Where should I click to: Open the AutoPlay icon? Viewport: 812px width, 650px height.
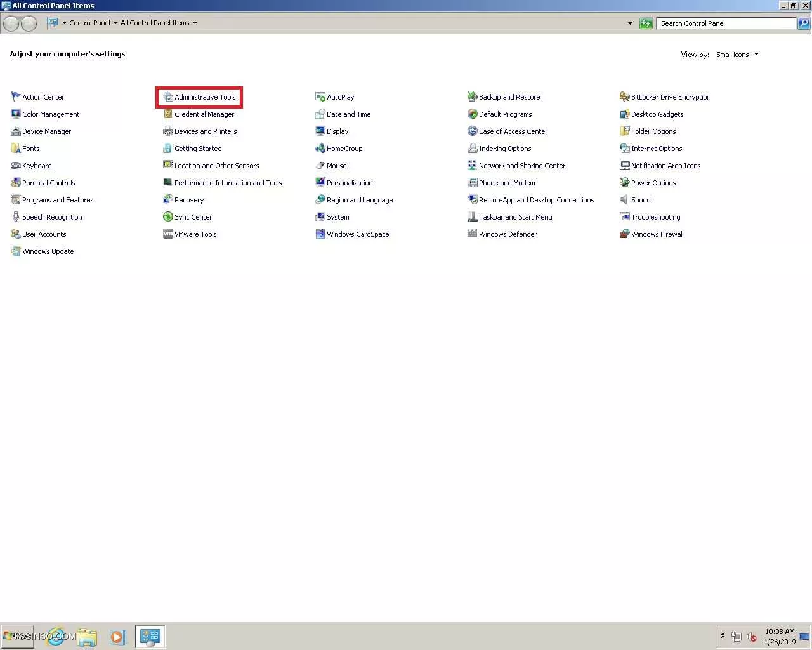(320, 96)
